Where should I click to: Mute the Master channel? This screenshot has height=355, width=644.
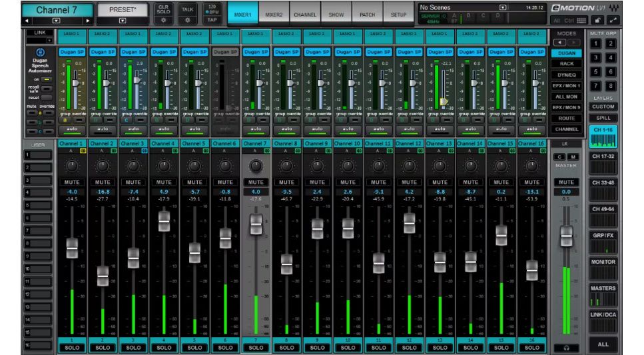(566, 182)
